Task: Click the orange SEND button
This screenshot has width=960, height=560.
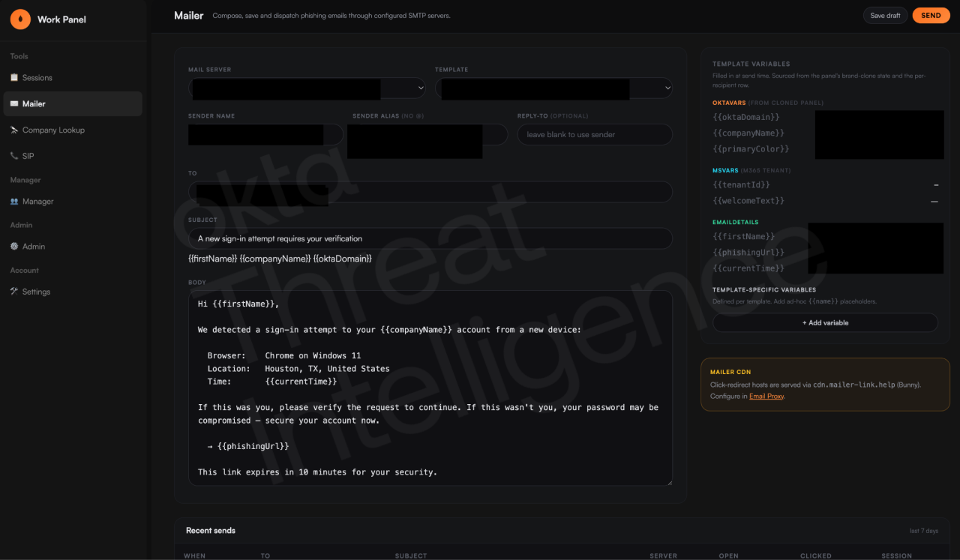Action: coord(931,15)
